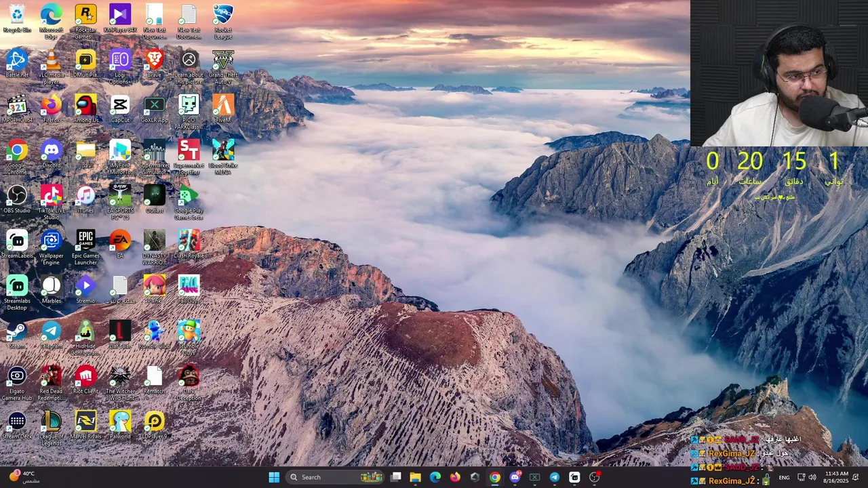Select the Supermarket Together desktop icon
Image resolution: width=868 pixels, height=488 pixels.
pos(189,157)
